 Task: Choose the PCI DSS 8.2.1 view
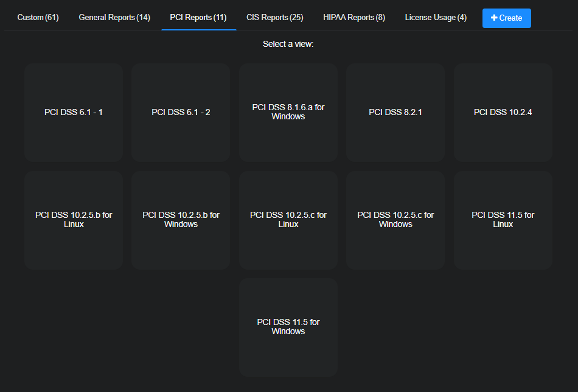coord(395,113)
